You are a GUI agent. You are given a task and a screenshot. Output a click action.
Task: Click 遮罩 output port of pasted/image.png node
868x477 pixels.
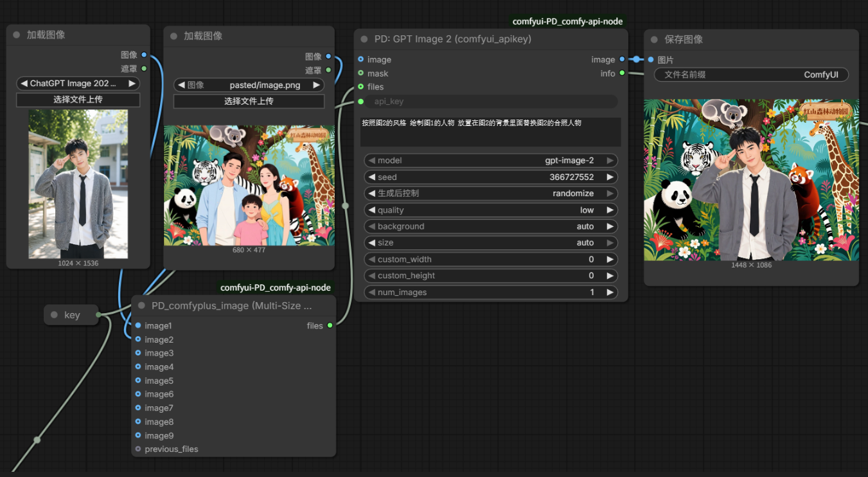[x=328, y=70]
